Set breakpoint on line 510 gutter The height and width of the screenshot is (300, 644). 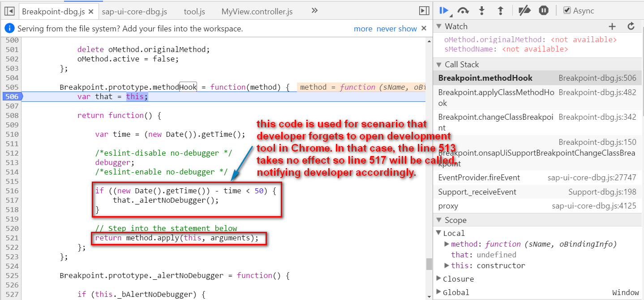[12, 134]
